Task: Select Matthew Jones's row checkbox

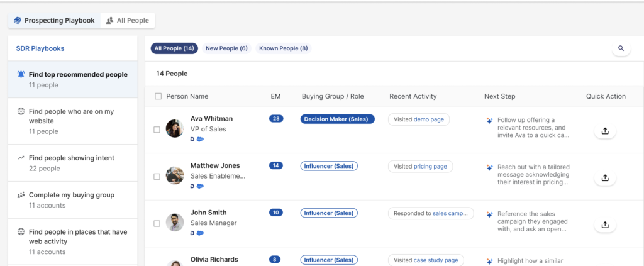Action: [x=157, y=177]
